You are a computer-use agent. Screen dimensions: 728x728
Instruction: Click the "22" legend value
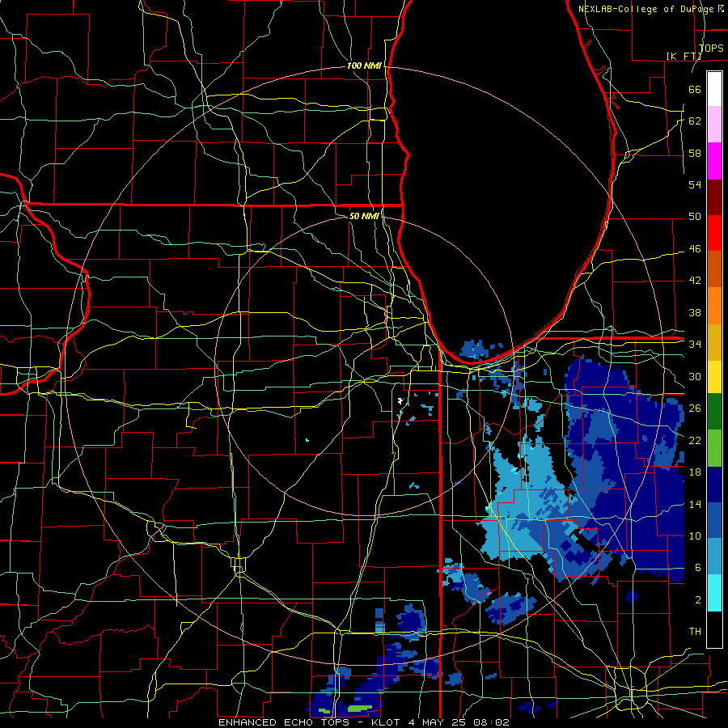(x=695, y=440)
